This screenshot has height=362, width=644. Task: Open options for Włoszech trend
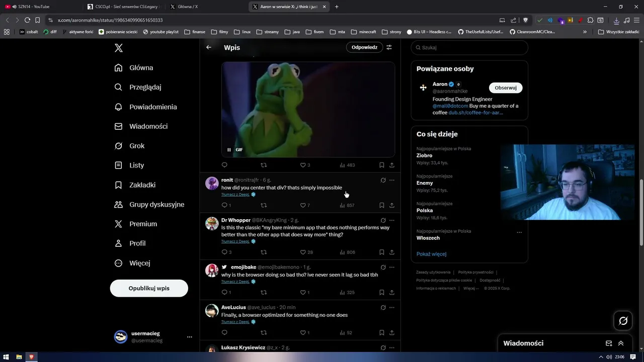(519, 232)
